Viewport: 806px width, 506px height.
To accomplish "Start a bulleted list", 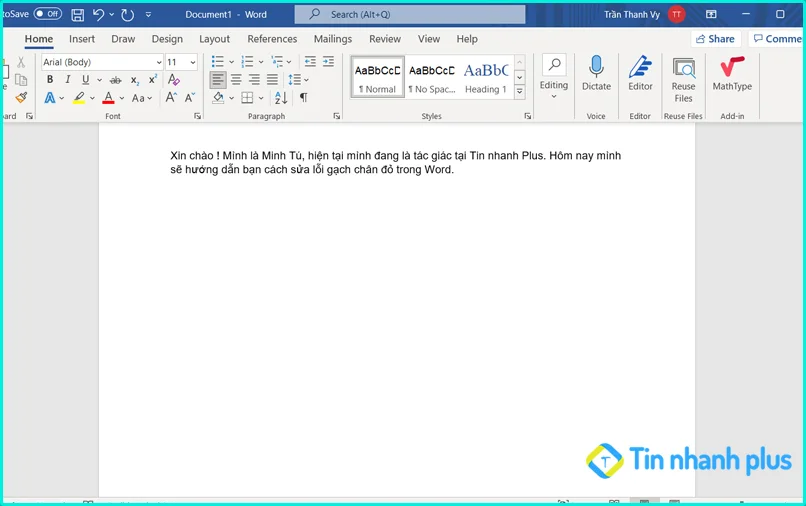I will tap(217, 62).
